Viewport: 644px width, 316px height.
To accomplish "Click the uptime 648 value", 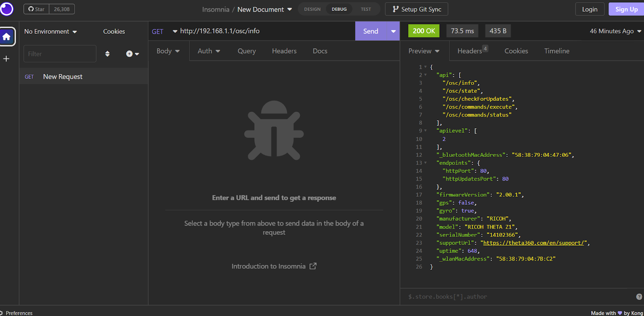I will tap(472, 251).
